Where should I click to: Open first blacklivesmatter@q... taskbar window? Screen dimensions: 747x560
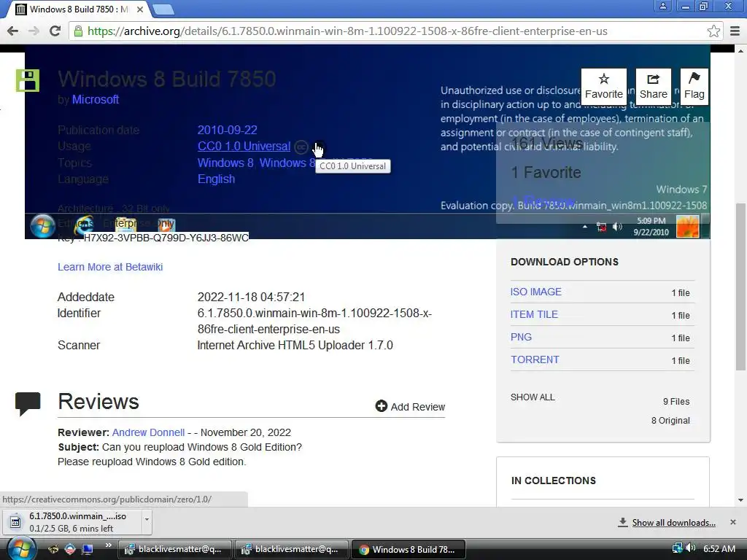[x=174, y=549]
